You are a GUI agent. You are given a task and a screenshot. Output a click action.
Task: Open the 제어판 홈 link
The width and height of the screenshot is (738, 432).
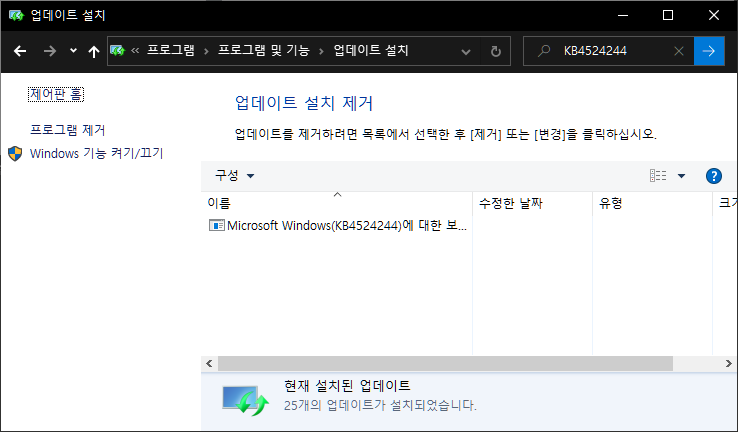tap(56, 94)
